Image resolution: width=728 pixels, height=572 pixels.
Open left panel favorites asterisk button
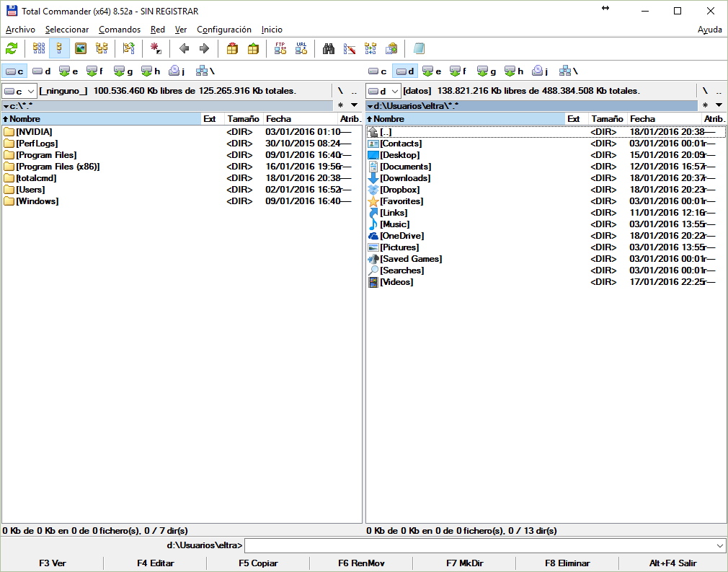[x=341, y=105]
